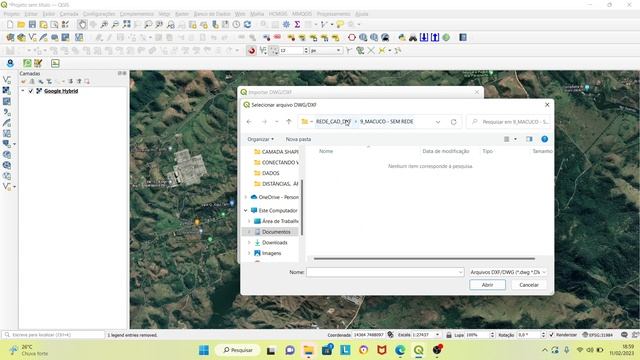Click Nova pasta button
Image resolution: width=640 pixels, height=360 pixels.
(x=298, y=139)
